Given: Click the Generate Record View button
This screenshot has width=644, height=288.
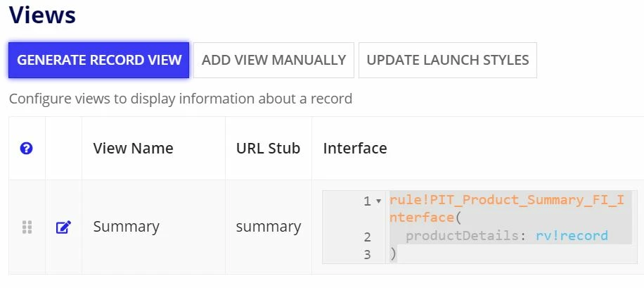Looking at the screenshot, I should pyautogui.click(x=98, y=60).
